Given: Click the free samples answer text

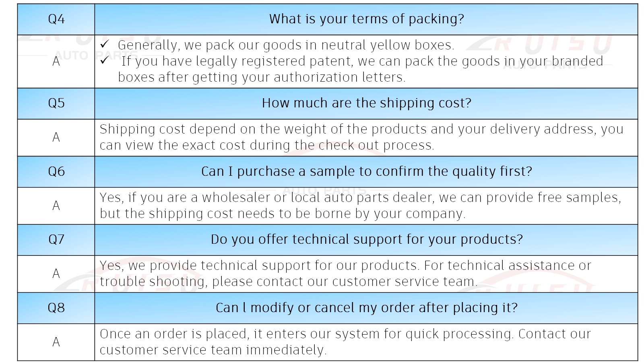Looking at the screenshot, I should [x=360, y=206].
